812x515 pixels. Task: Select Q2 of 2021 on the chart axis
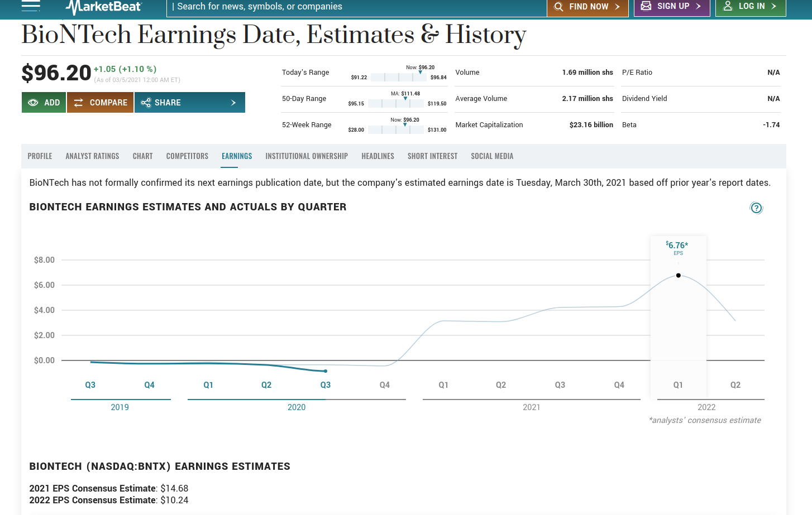click(501, 385)
